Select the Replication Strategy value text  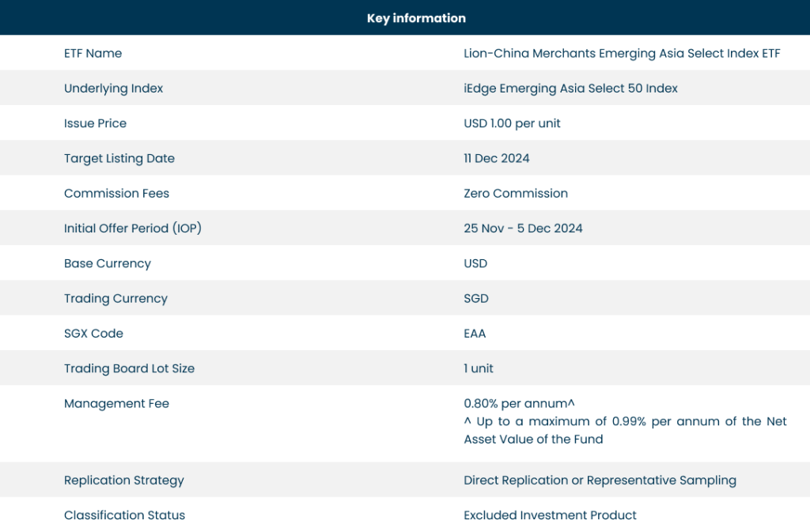coord(600,480)
